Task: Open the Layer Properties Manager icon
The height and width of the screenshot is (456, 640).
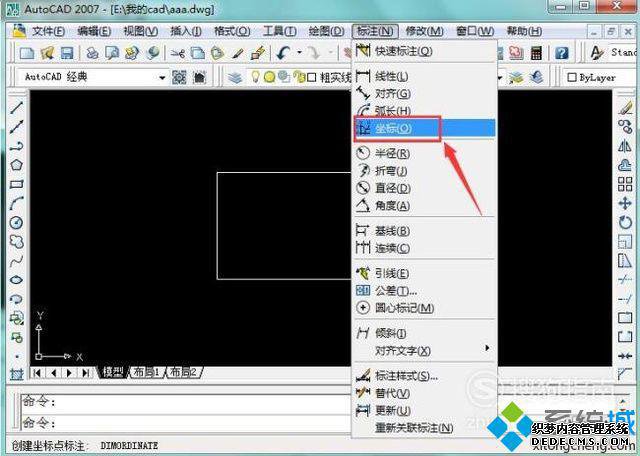Action: (x=235, y=77)
